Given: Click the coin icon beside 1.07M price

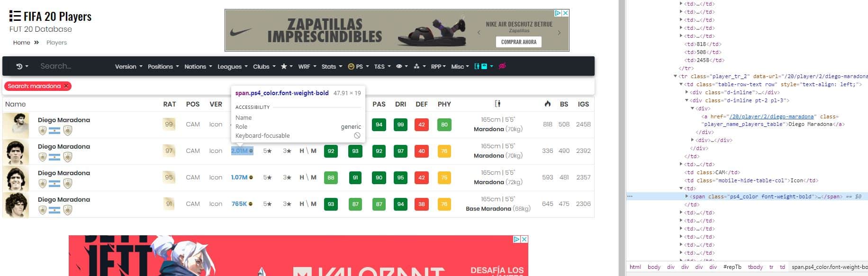Looking at the screenshot, I should (251, 178).
